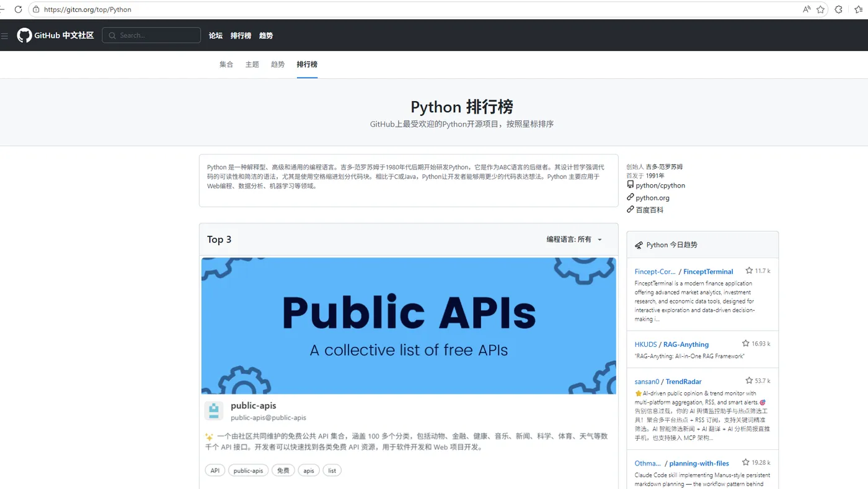Open the sansan0 owner link

(647, 382)
